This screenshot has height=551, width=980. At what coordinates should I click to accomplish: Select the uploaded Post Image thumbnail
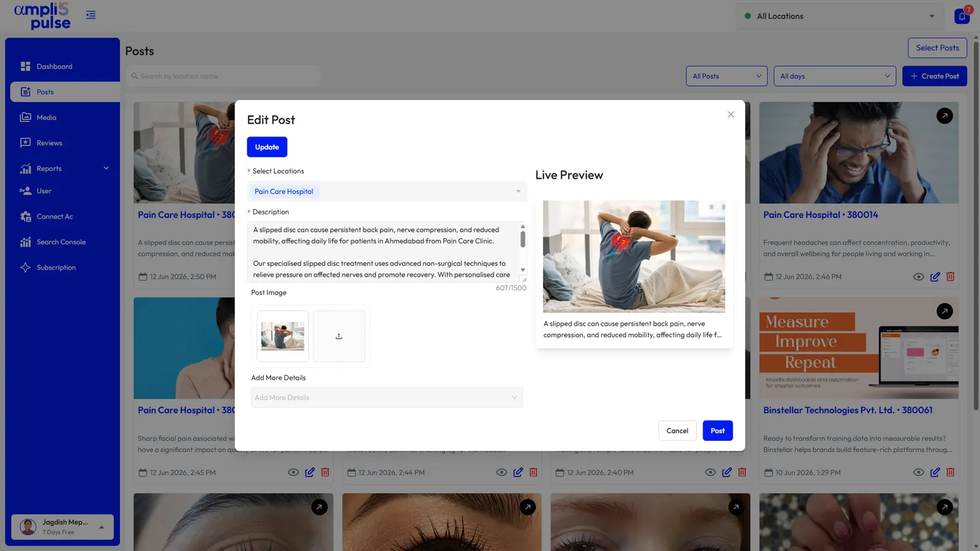pyautogui.click(x=282, y=336)
